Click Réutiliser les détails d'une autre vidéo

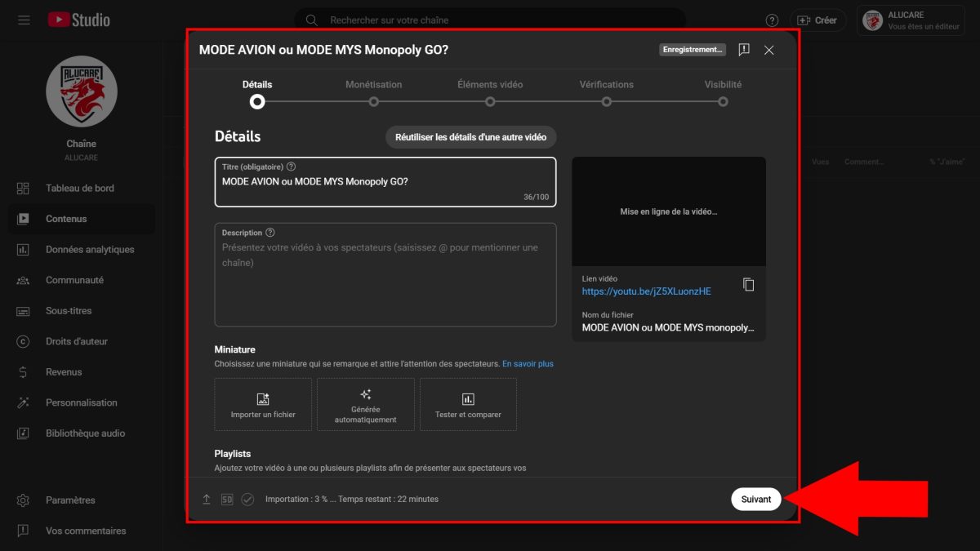point(471,137)
